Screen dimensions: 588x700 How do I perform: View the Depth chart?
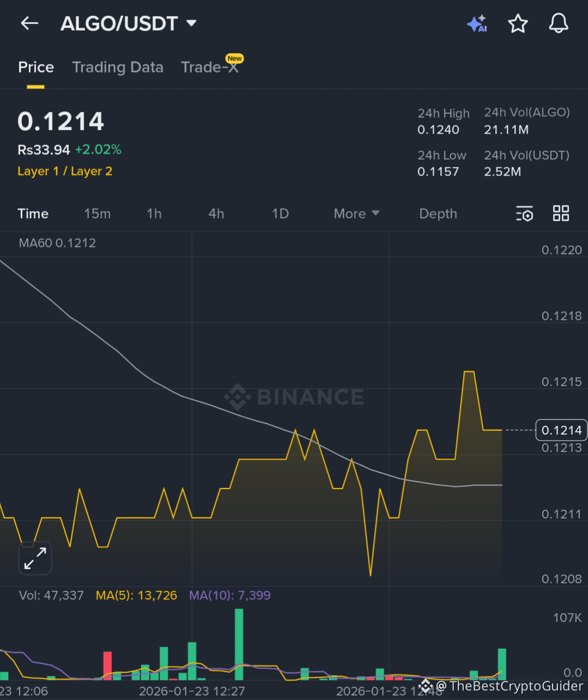click(438, 214)
